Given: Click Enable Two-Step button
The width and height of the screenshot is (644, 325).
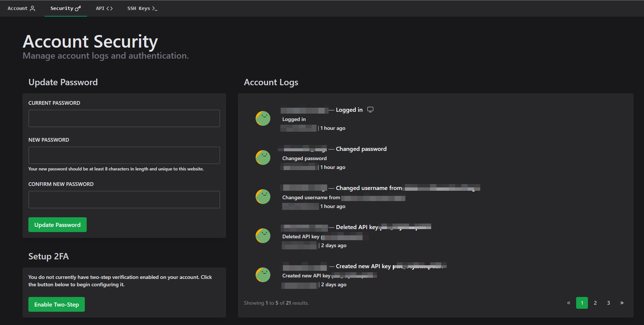Looking at the screenshot, I should coord(56,304).
